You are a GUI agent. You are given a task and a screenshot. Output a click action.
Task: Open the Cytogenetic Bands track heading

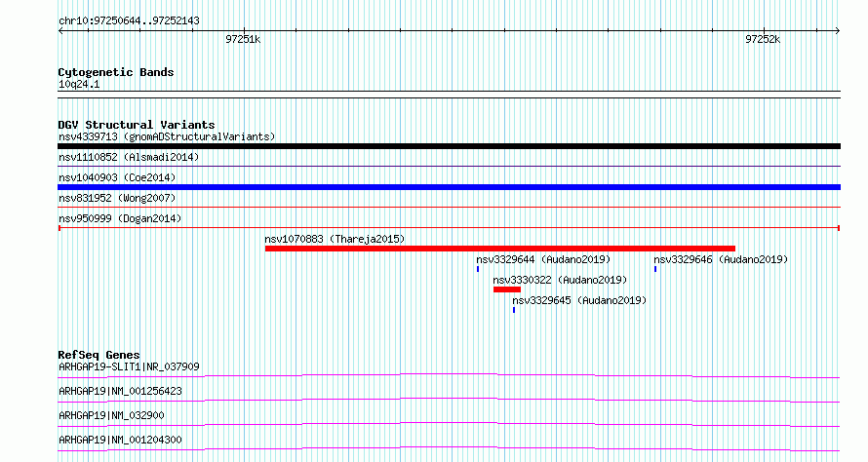point(116,72)
